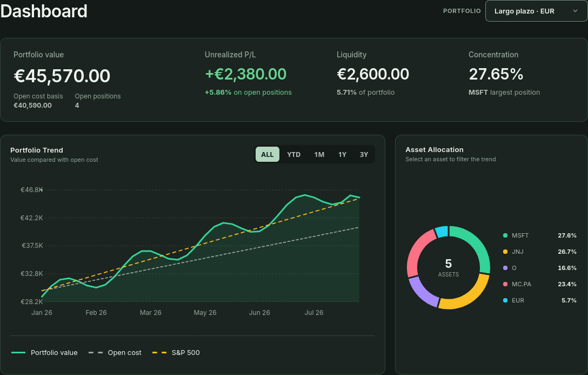Toggle the Portfolio value chart legend
This screenshot has width=588, height=375.
tap(44, 352)
